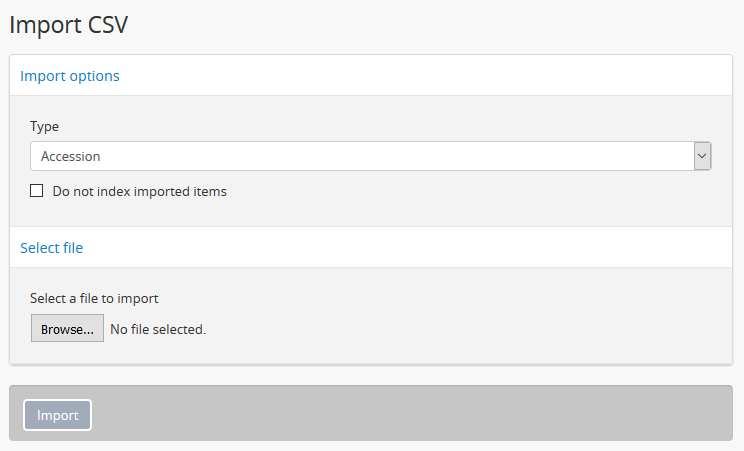Image resolution: width=744 pixels, height=451 pixels.
Task: Click the Type field label
Action: coord(44,126)
